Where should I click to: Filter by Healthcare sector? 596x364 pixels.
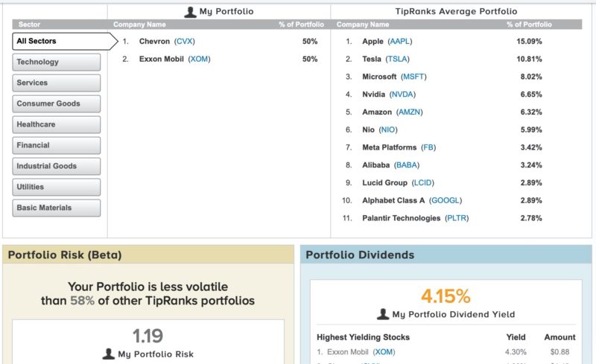click(x=57, y=124)
